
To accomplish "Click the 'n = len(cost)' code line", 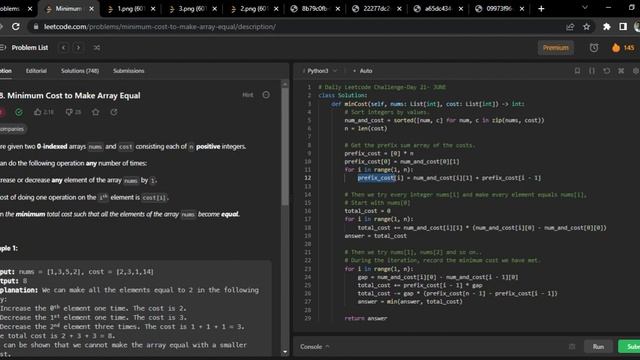I will click(366, 129).
